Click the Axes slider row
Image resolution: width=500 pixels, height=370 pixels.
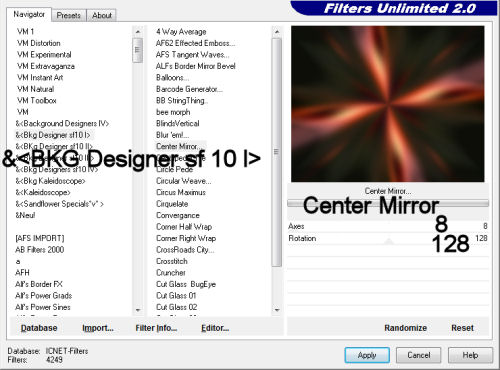(388, 226)
